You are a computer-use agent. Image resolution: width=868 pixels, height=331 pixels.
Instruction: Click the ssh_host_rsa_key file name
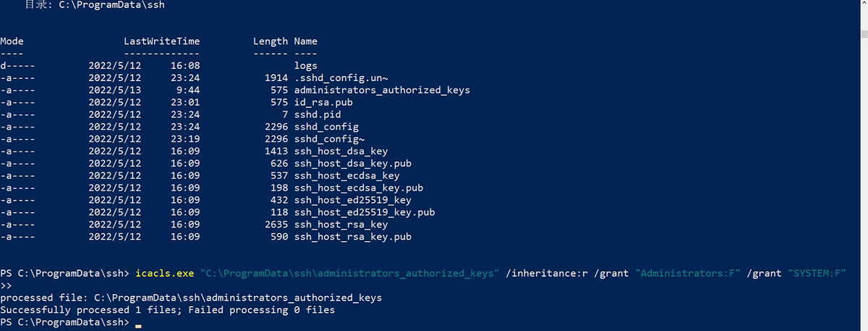[x=341, y=225]
